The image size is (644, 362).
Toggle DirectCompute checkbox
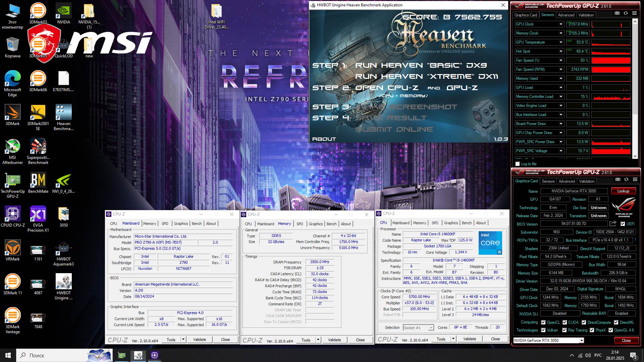coord(584,322)
